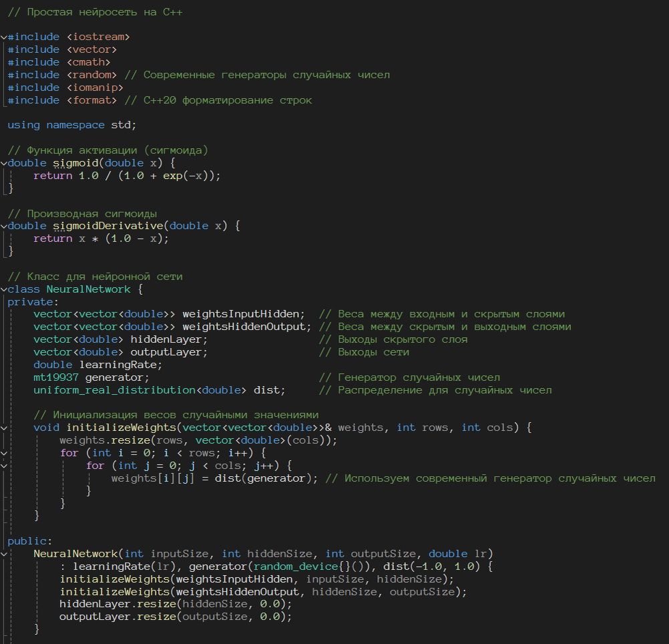669x644 pixels.
Task: Click comment 'Современные генераторы случайных чисел'
Action: (x=266, y=75)
